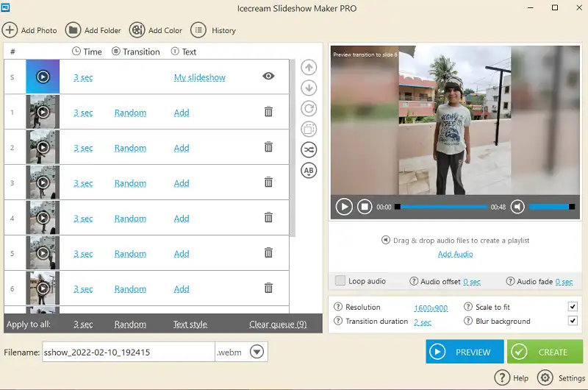
Task: Disable the Blur background checkbox
Action: point(573,322)
